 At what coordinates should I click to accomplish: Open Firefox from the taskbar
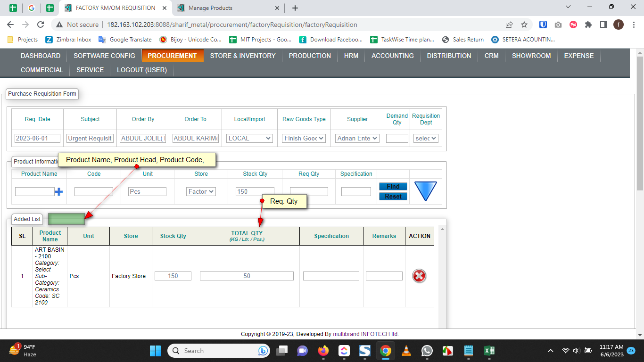(323, 351)
